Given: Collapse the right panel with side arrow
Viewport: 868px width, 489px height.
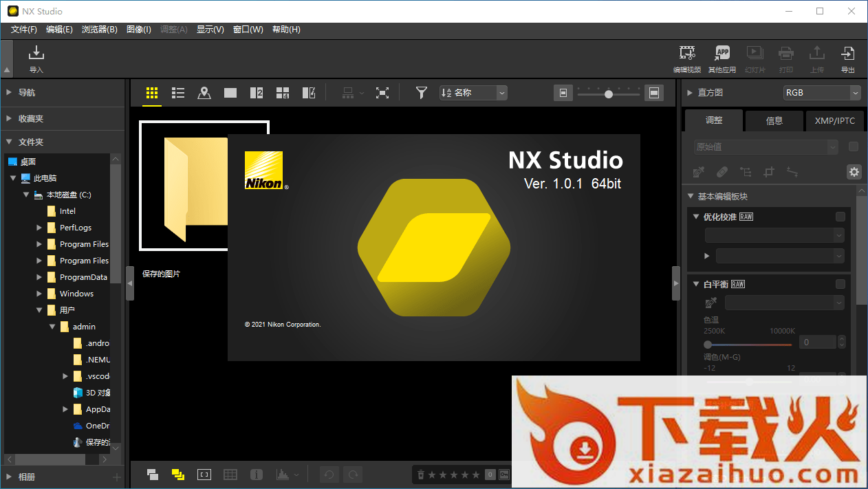Looking at the screenshot, I should click(x=676, y=283).
